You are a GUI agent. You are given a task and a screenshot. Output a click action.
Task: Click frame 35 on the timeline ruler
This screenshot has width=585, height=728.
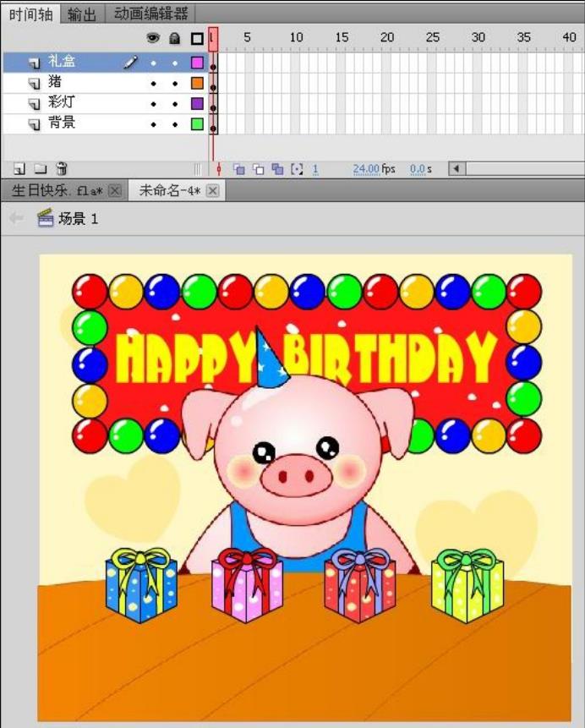[524, 37]
